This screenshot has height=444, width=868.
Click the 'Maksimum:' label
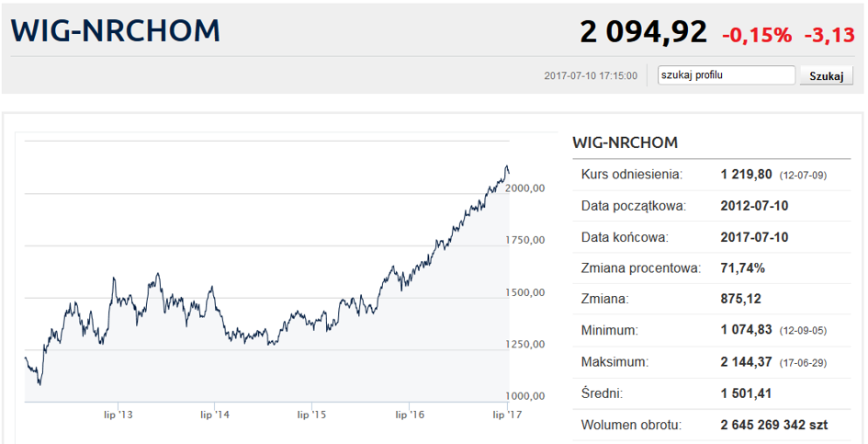[x=614, y=362]
